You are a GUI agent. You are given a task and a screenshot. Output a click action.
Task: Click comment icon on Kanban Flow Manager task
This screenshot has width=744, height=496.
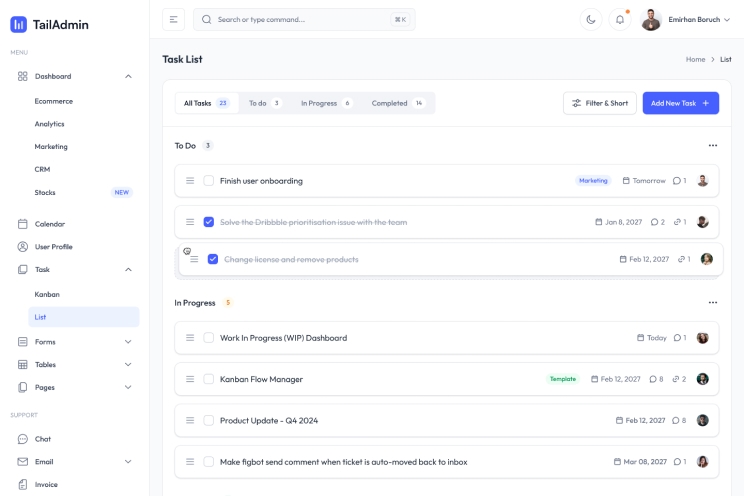pyautogui.click(x=652, y=379)
